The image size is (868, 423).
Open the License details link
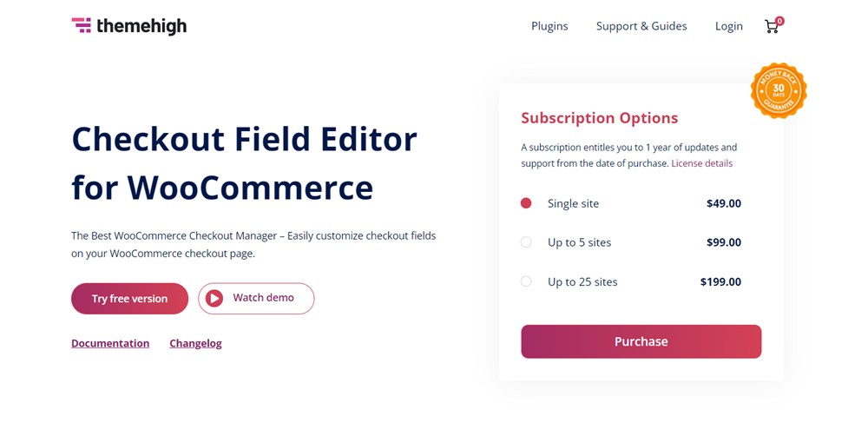tap(701, 163)
